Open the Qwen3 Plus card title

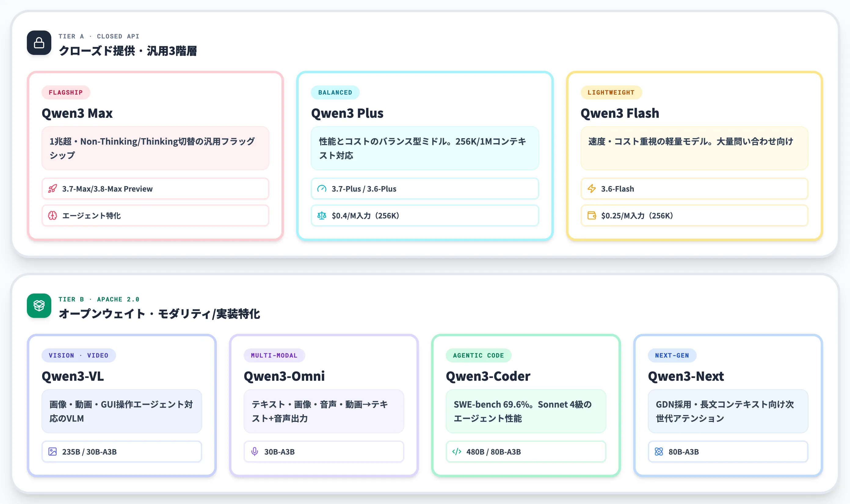click(347, 113)
